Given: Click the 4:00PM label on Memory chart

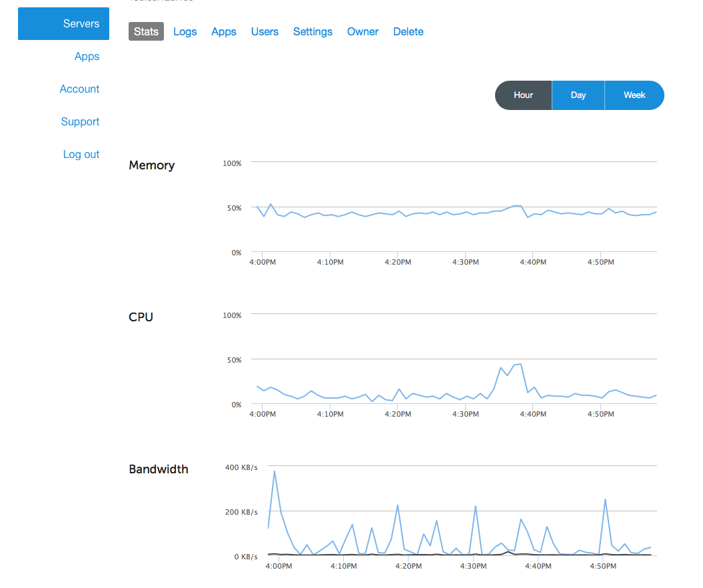Looking at the screenshot, I should pyautogui.click(x=263, y=262).
